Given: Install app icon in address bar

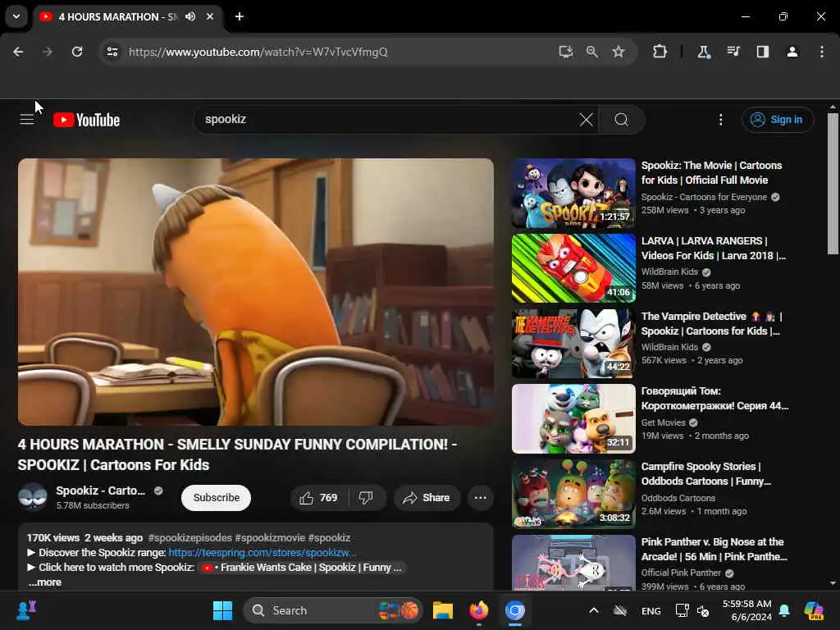Looking at the screenshot, I should 566,52.
